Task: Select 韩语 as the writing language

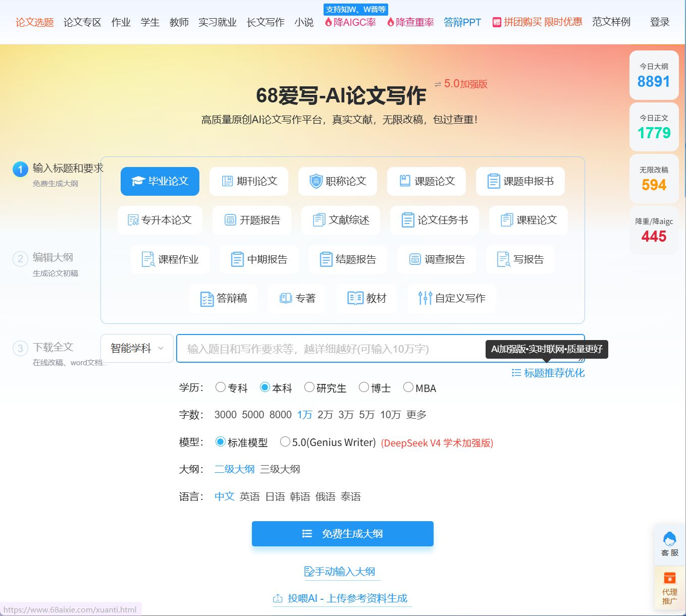Action: pos(300,496)
